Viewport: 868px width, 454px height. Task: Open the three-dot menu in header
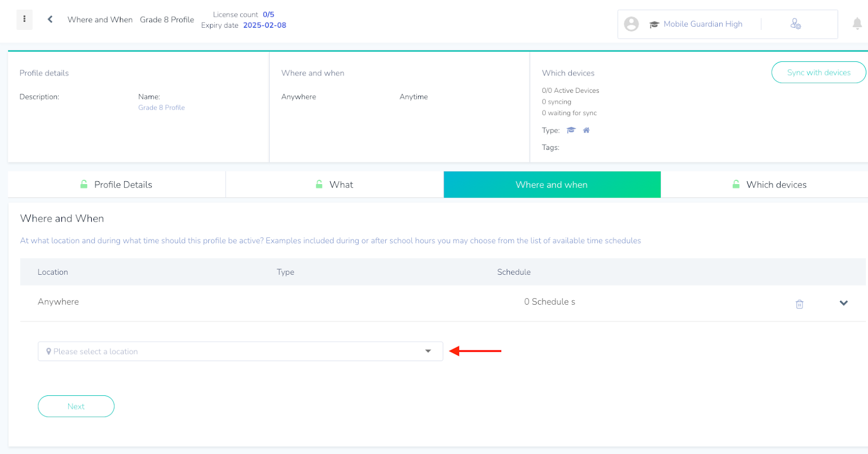[x=24, y=19]
